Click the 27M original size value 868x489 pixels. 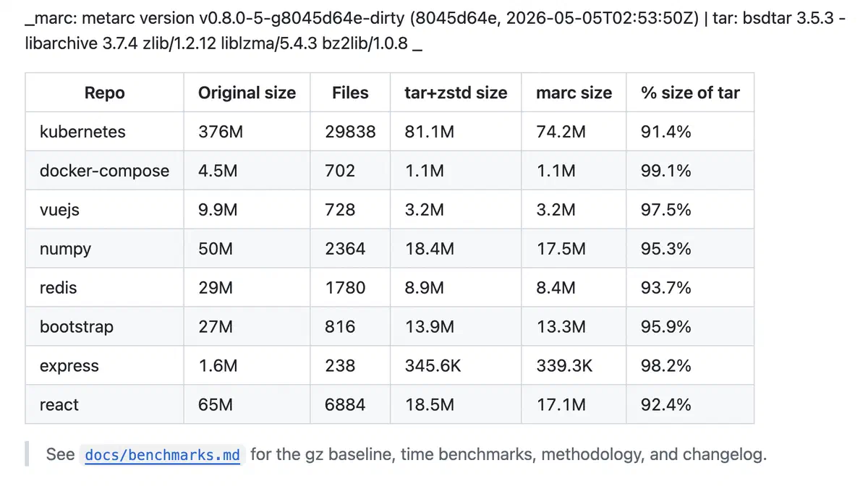[216, 327]
